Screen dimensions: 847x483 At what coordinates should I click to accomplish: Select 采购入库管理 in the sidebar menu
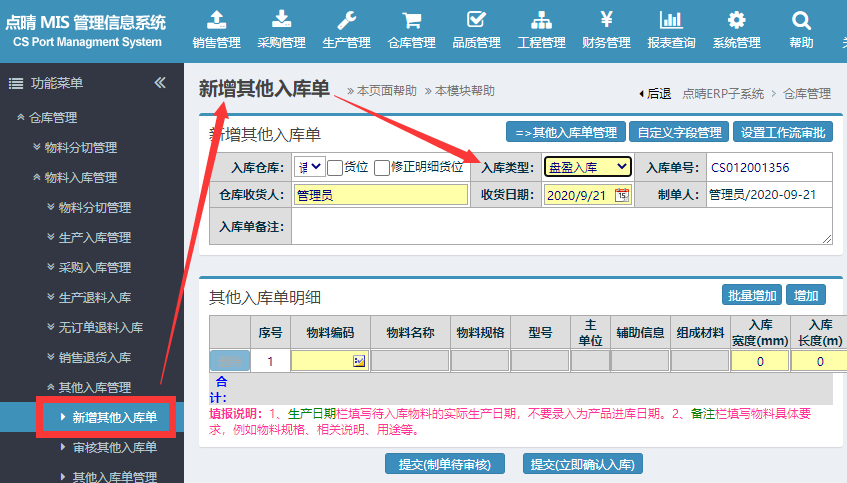(95, 268)
